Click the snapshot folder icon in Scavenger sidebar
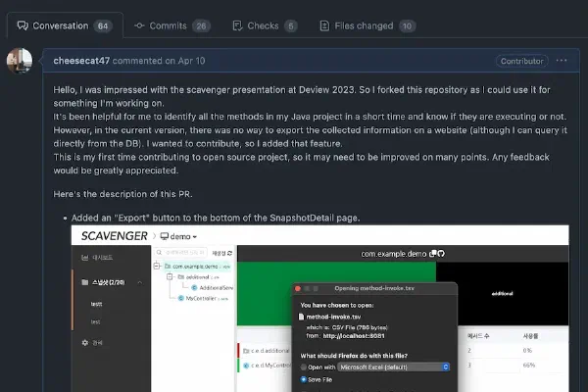Screen dimensions: 588x392 [85, 282]
